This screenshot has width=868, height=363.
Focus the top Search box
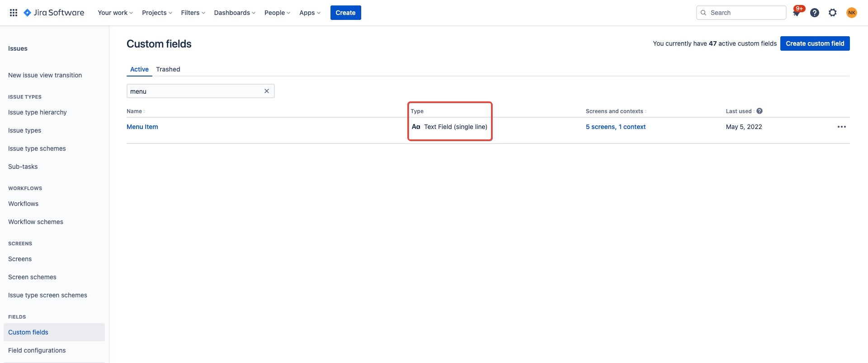coord(741,13)
